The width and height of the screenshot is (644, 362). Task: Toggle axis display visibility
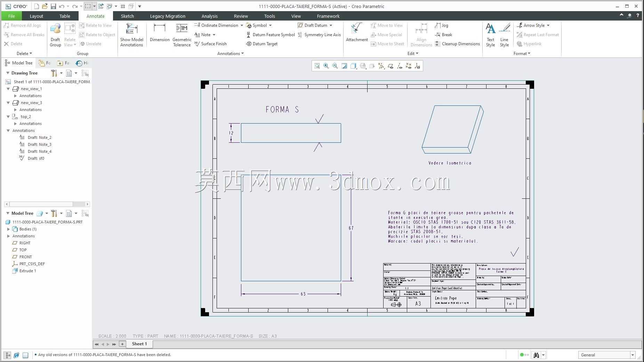coord(400,66)
